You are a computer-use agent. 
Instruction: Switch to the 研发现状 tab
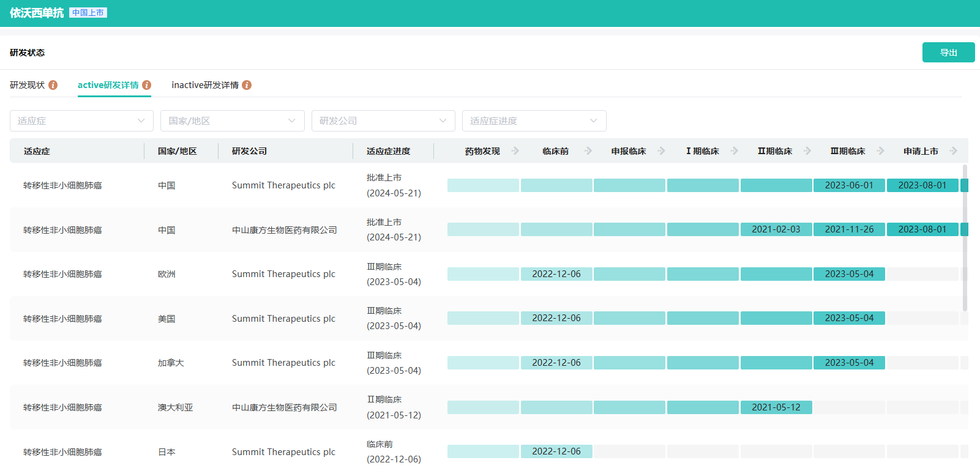coord(28,85)
